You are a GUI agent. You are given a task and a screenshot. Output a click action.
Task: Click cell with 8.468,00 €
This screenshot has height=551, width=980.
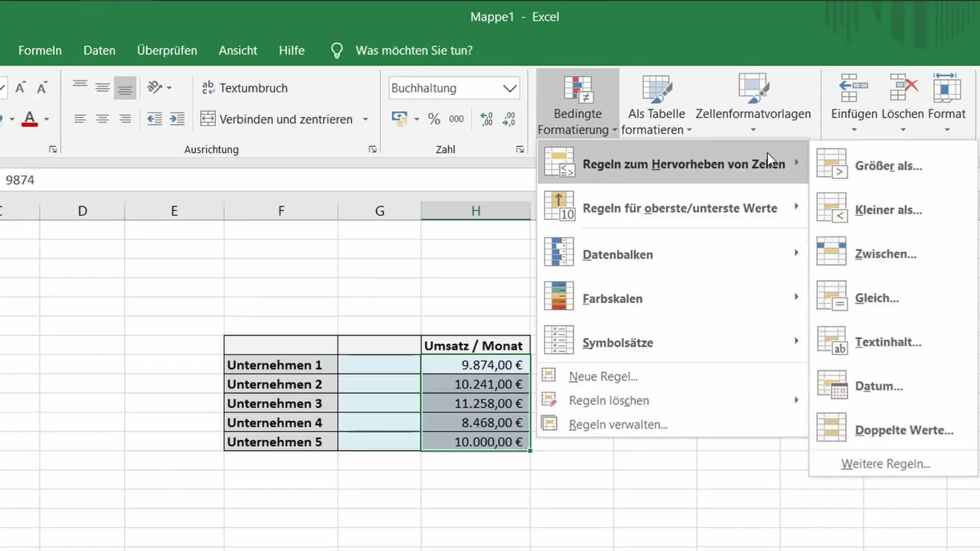coord(475,422)
